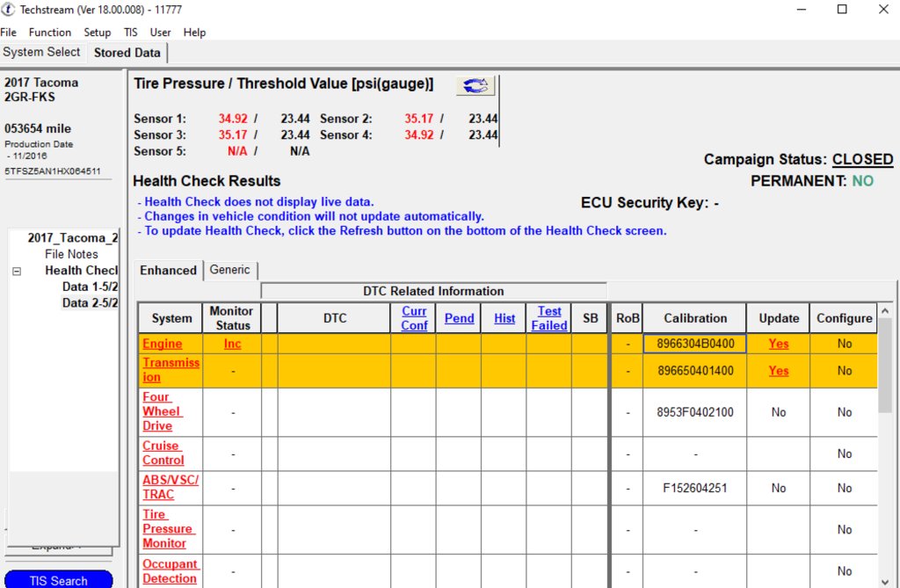Image resolution: width=900 pixels, height=588 pixels.
Task: Click the VIN 5TFSZ5AN1HX064511 text
Action: 52,171
